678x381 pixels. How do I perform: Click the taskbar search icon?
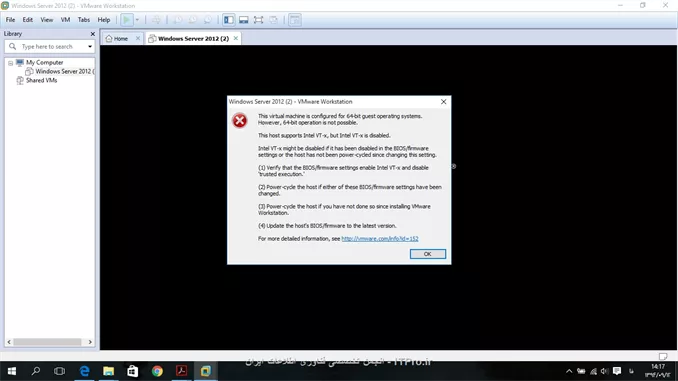pos(36,371)
